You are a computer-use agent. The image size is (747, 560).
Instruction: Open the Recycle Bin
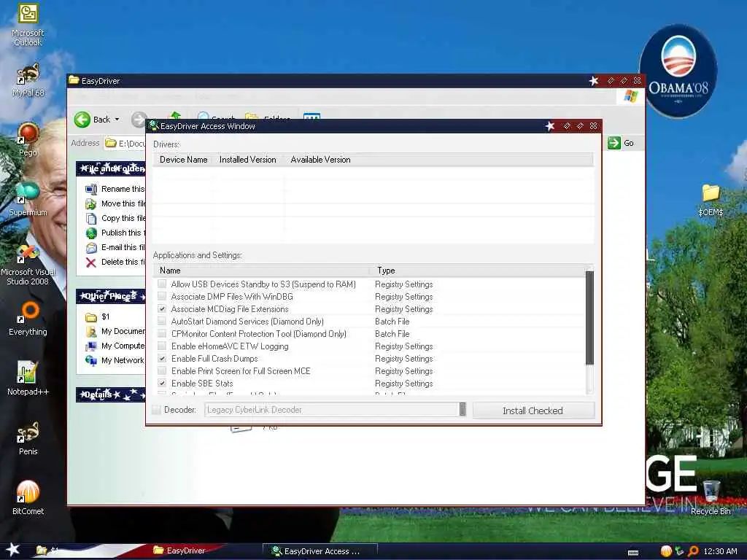(x=711, y=497)
